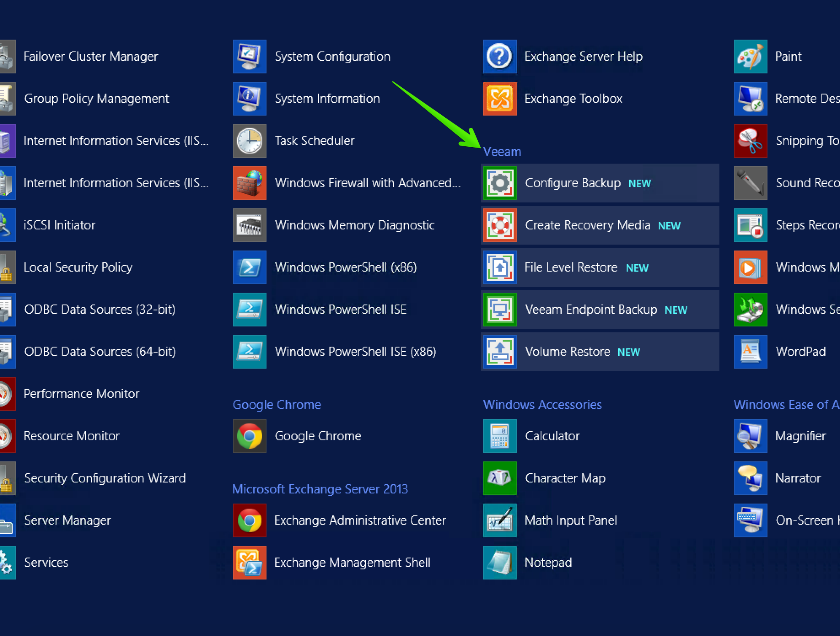Launch the Task Scheduler clock icon
The width and height of the screenshot is (840, 636).
249,141
